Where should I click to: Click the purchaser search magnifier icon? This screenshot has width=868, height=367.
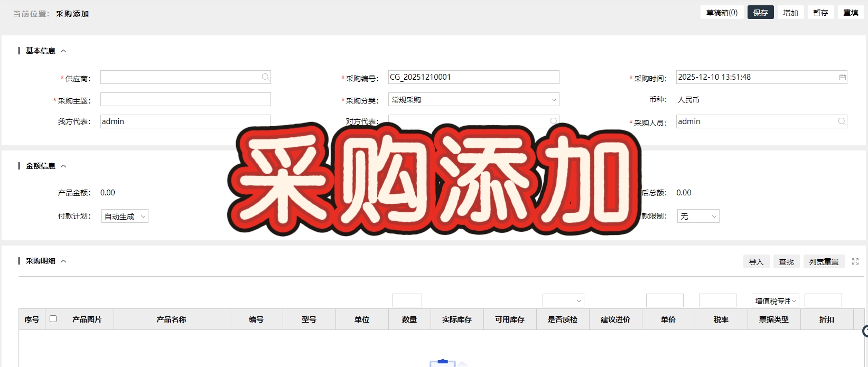(842, 121)
